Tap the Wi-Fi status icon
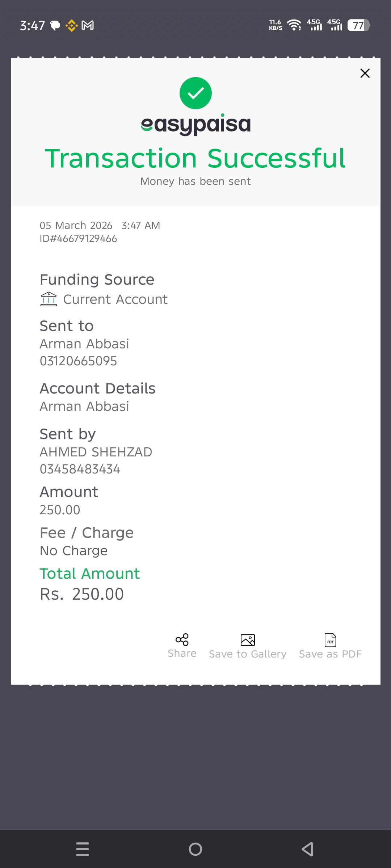Image resolution: width=391 pixels, height=868 pixels. point(294,25)
